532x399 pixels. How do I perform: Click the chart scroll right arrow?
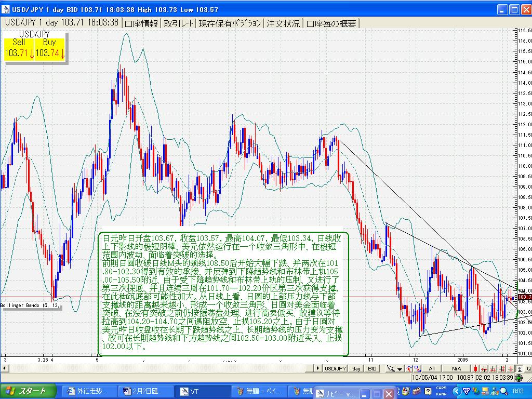[318, 368]
